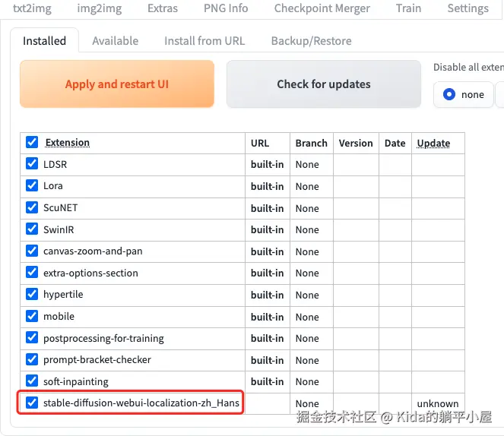Open the Train tab
This screenshot has width=504, height=436.
(408, 8)
